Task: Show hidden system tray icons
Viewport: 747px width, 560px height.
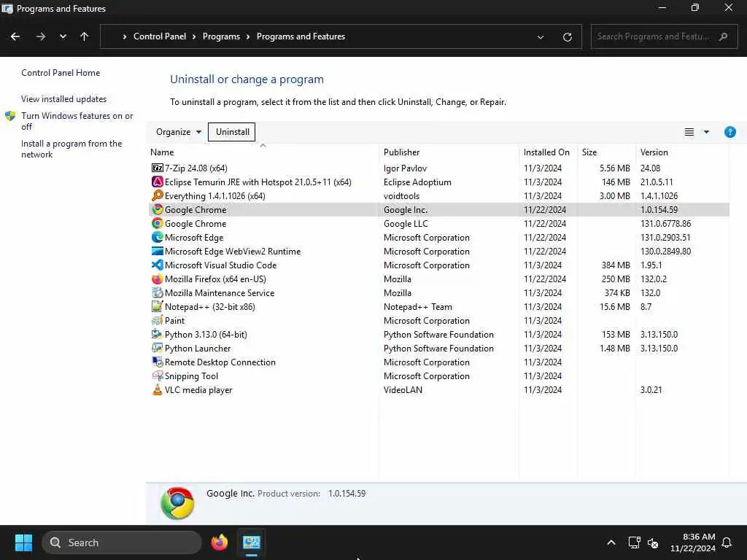Action: tap(611, 542)
